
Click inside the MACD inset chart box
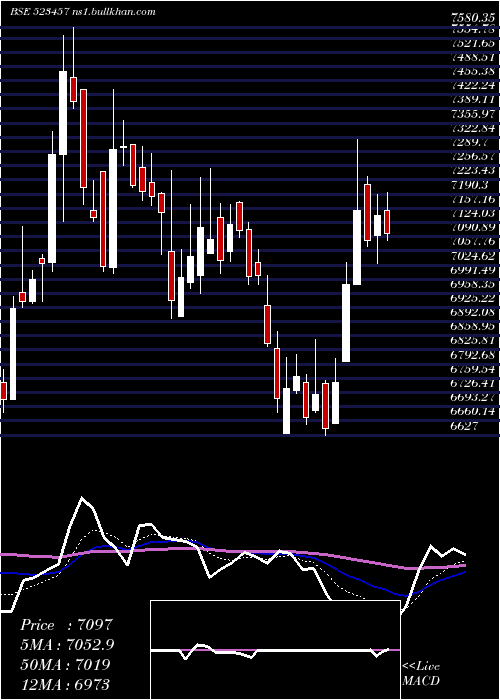(x=275, y=650)
